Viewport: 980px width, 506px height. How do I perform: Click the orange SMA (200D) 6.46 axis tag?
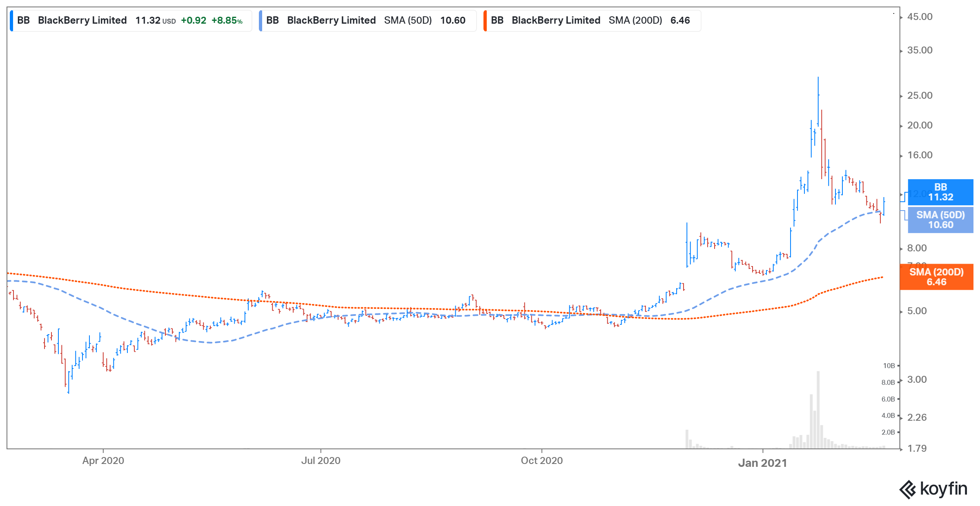click(x=936, y=277)
